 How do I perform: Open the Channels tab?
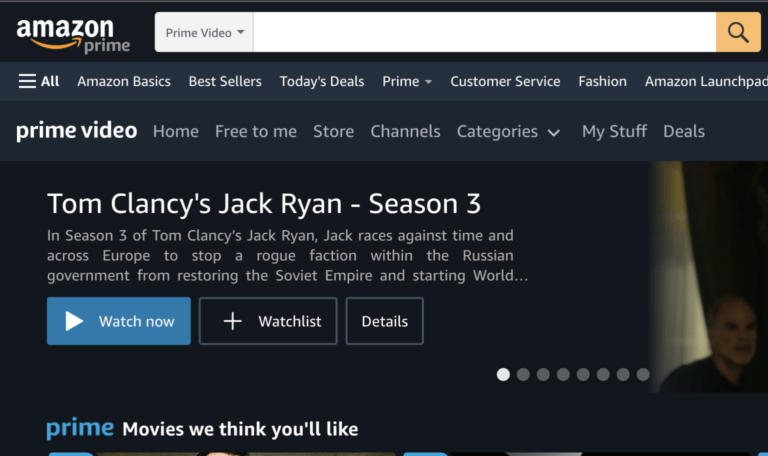[x=406, y=131]
